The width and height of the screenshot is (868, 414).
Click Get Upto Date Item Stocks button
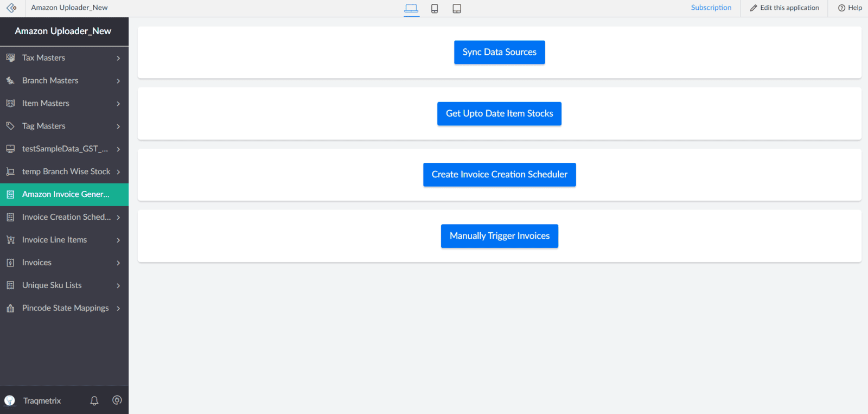(x=499, y=113)
